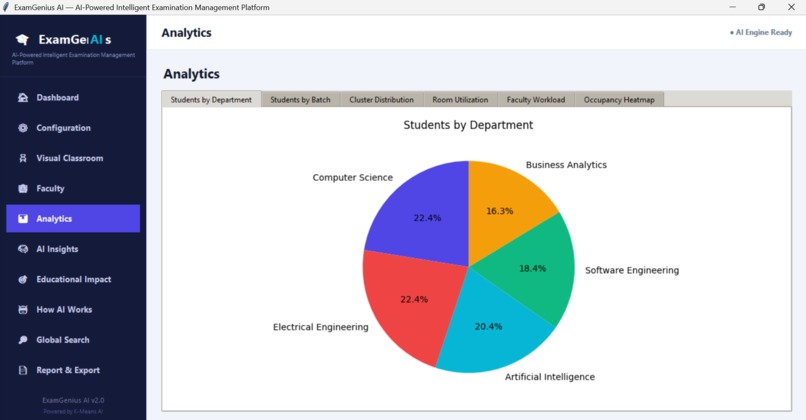Click the graduation cap logo icon
The height and width of the screenshot is (420, 806).
tap(22, 40)
